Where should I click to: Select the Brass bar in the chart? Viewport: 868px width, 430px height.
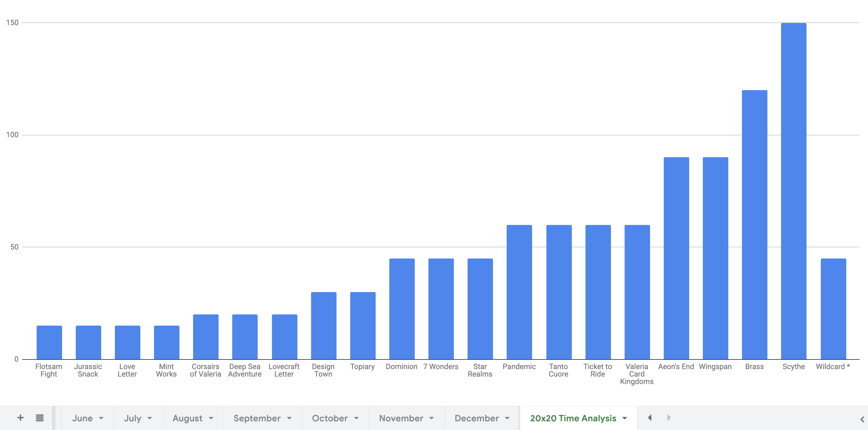click(754, 225)
